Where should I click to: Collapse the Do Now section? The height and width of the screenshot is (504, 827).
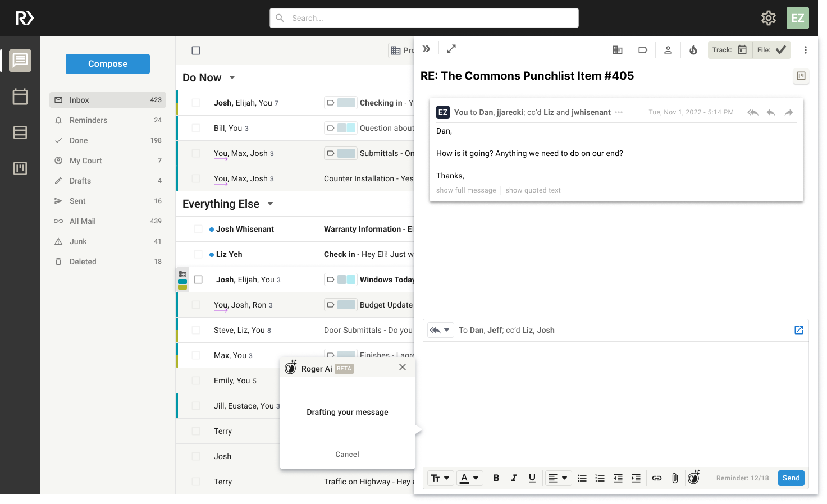point(232,77)
